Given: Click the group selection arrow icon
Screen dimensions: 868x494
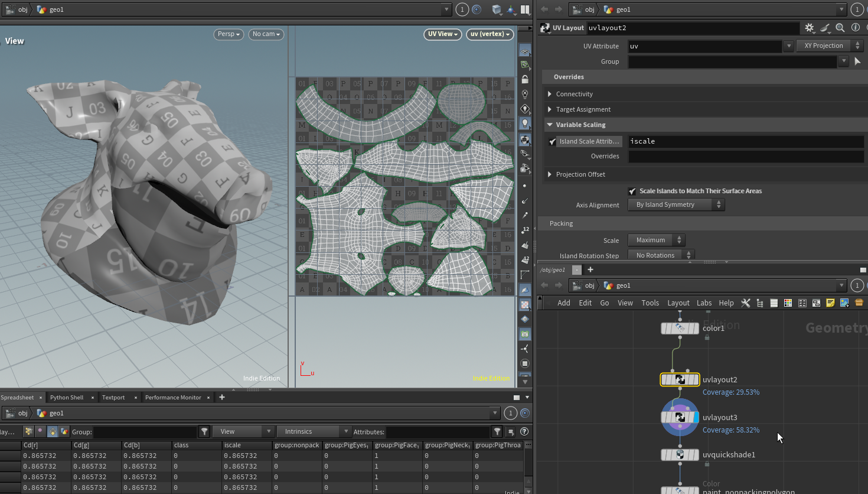Looking at the screenshot, I should tap(857, 61).
